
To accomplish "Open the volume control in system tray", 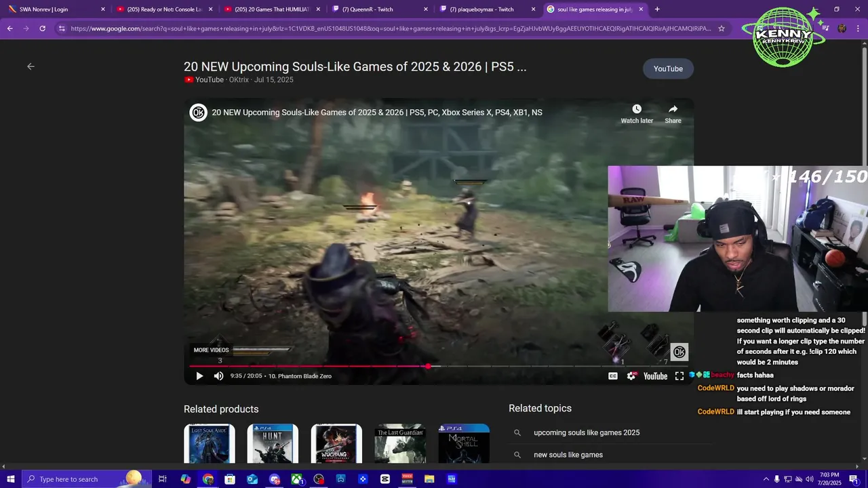I will tap(810, 479).
